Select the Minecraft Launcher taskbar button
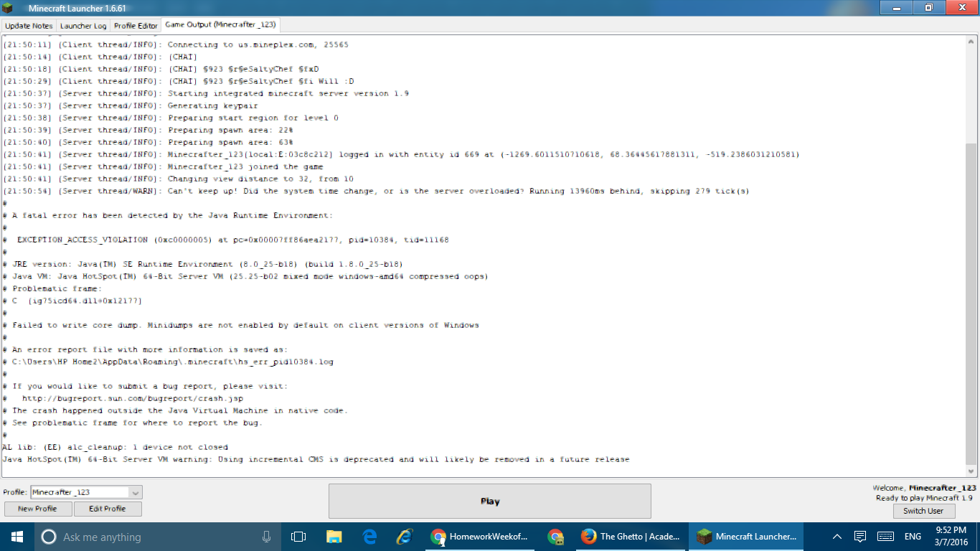Screen dimensions: 980x551 pos(746,537)
